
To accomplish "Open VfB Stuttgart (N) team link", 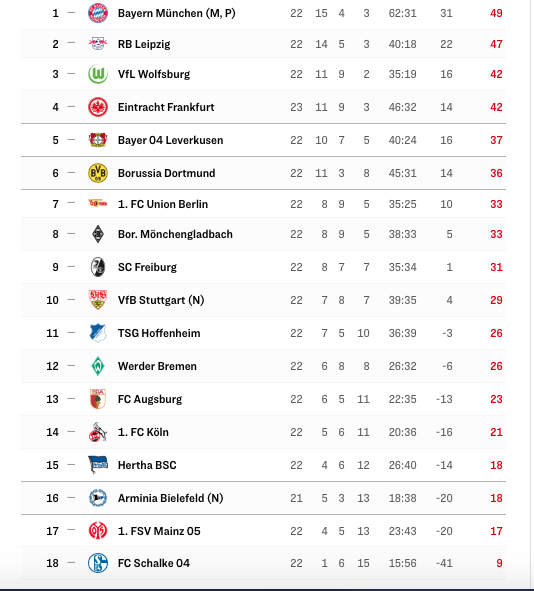I will point(161,300).
